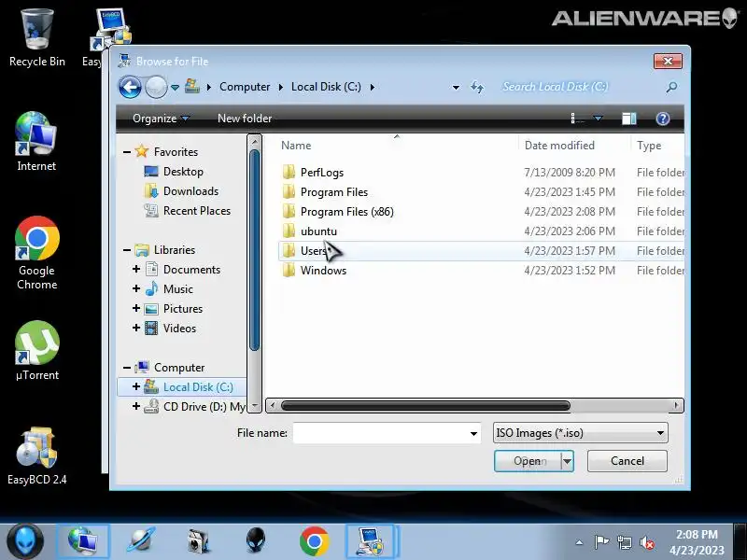Select Downloads under Favorites

190,191
